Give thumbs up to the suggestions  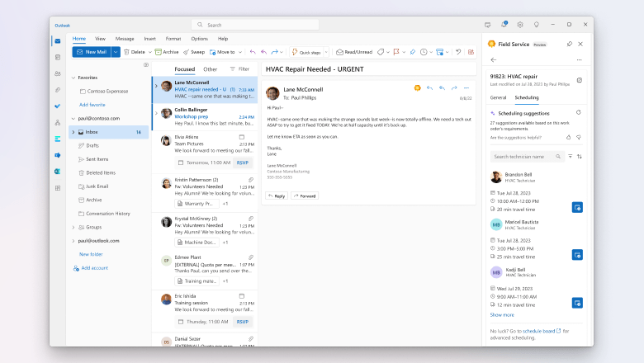pos(568,137)
